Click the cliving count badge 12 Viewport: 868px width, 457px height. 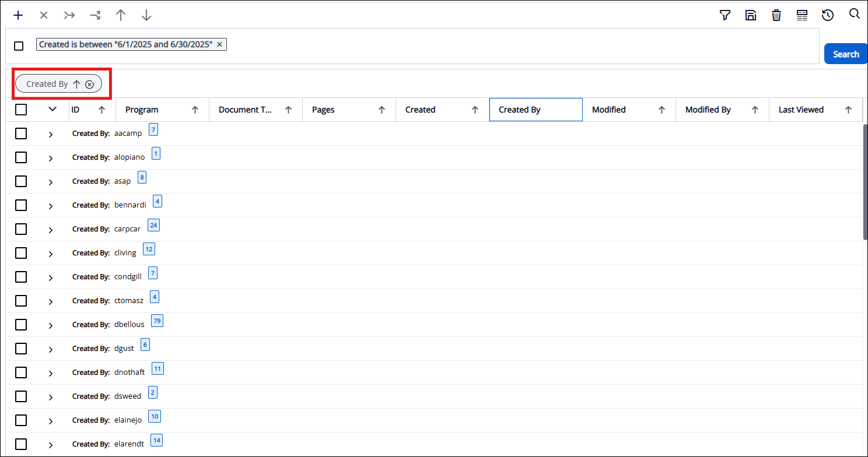tap(149, 249)
